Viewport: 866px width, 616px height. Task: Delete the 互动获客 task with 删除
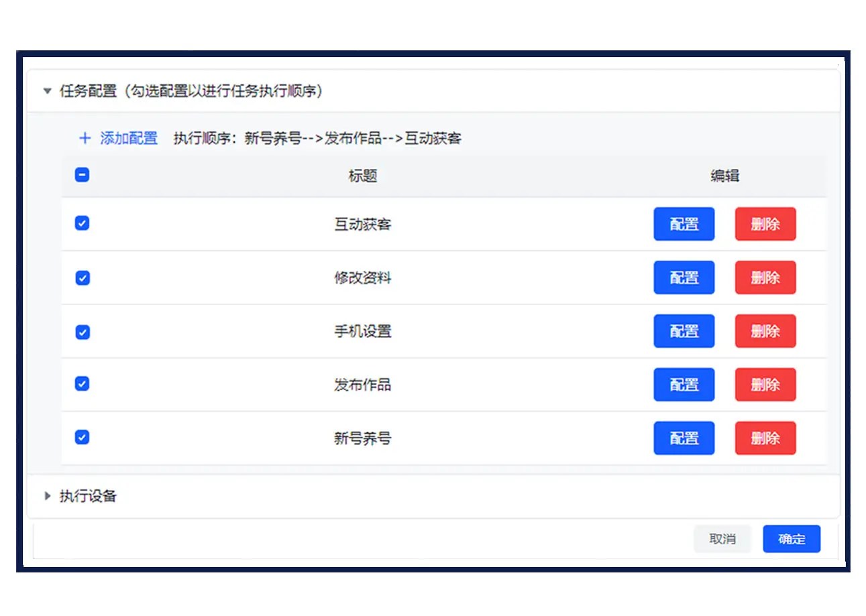point(765,224)
